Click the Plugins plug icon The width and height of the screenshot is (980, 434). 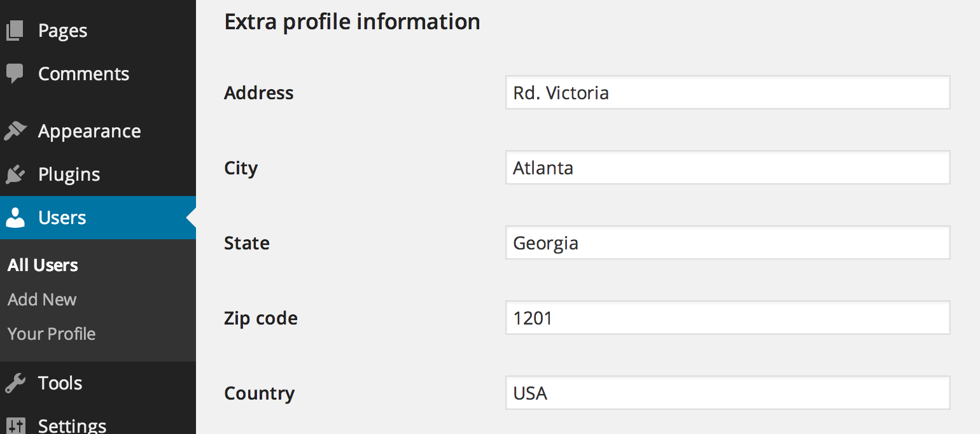coord(15,174)
